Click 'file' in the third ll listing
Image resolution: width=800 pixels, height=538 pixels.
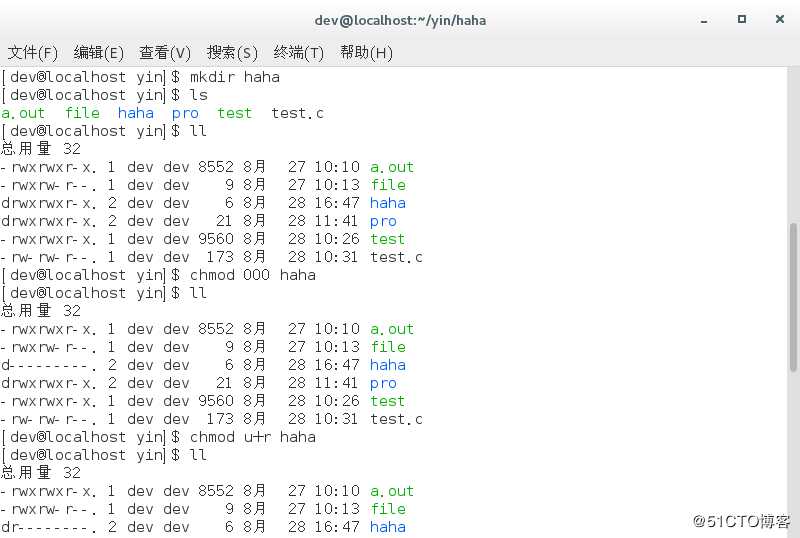[388, 509]
